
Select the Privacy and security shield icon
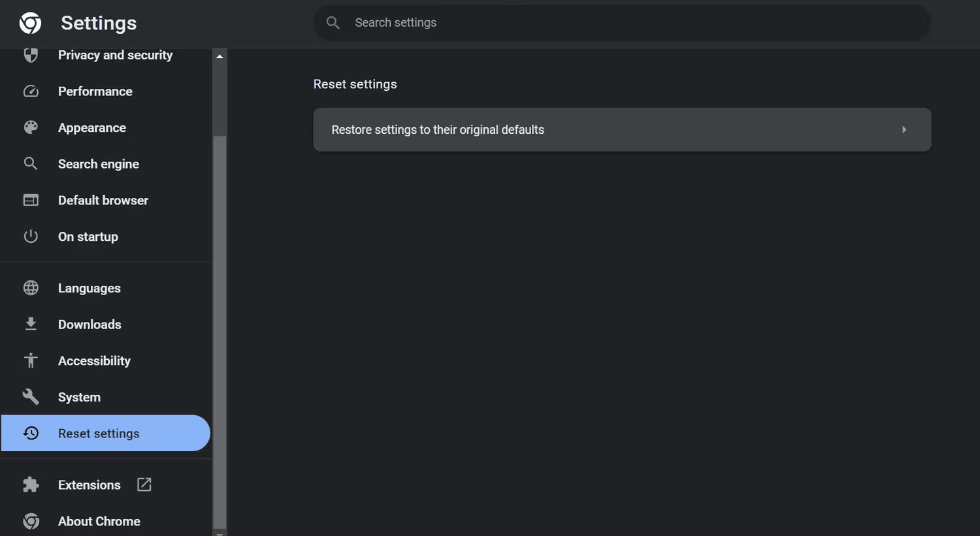[31, 55]
